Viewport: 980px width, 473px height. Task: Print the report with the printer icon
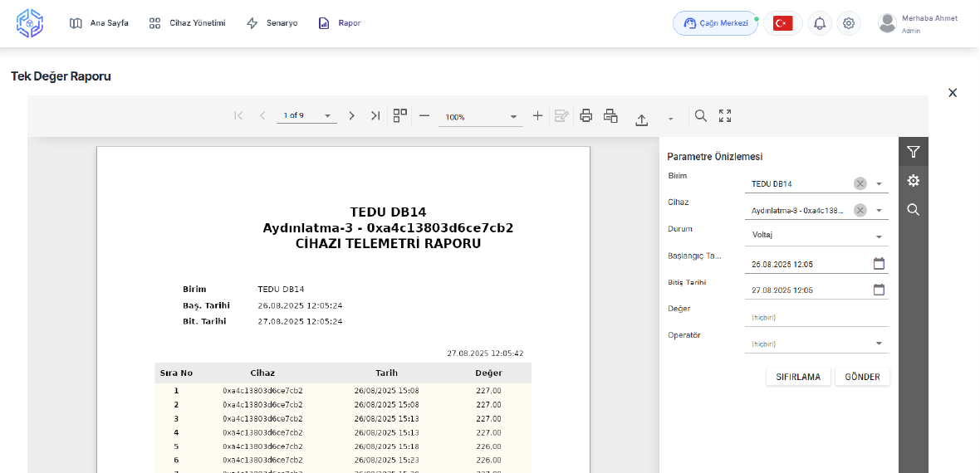click(586, 116)
